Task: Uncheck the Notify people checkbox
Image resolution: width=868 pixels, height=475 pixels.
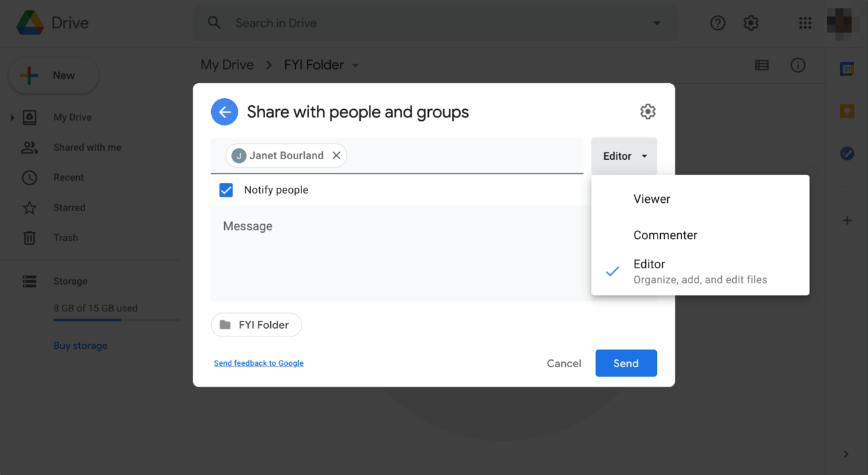Action: 225,190
